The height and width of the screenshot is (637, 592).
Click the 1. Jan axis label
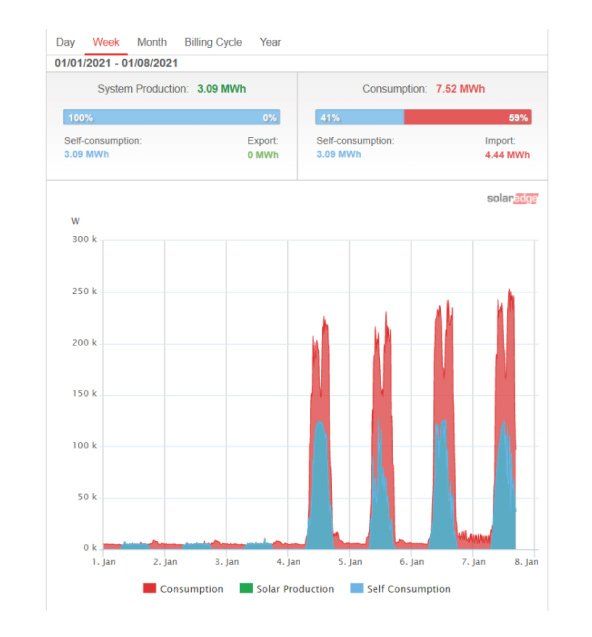[x=104, y=562]
